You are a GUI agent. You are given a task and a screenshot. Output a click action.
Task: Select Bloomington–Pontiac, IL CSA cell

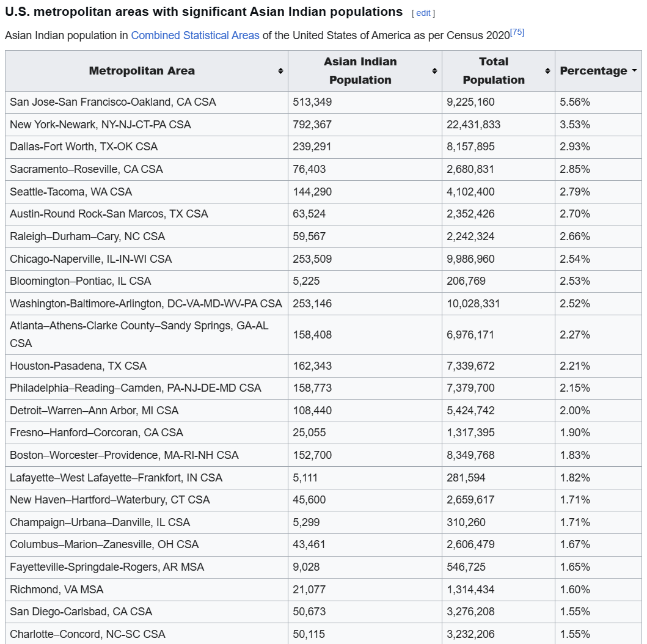tap(147, 281)
